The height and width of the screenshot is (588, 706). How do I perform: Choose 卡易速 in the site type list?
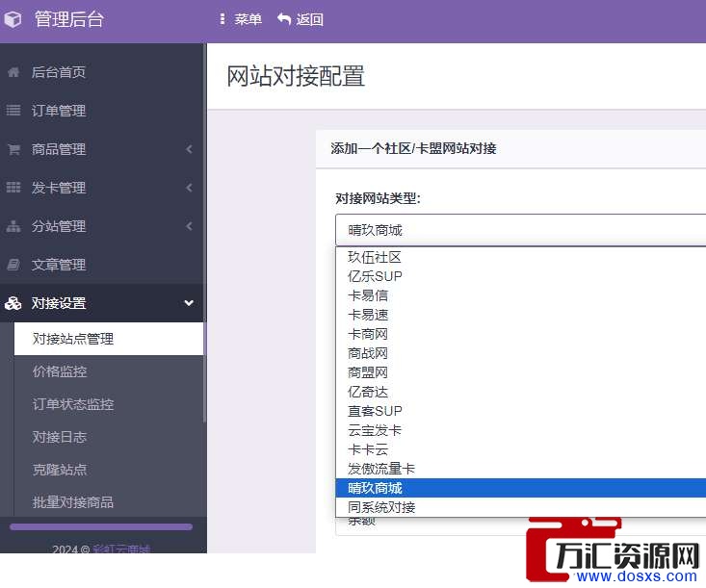(x=520, y=315)
